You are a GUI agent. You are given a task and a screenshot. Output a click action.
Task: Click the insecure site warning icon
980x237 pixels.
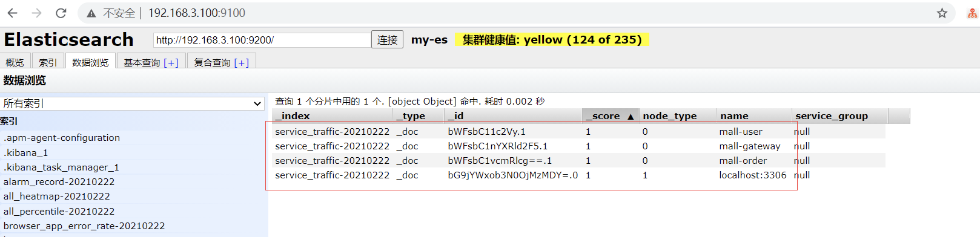pos(91,13)
